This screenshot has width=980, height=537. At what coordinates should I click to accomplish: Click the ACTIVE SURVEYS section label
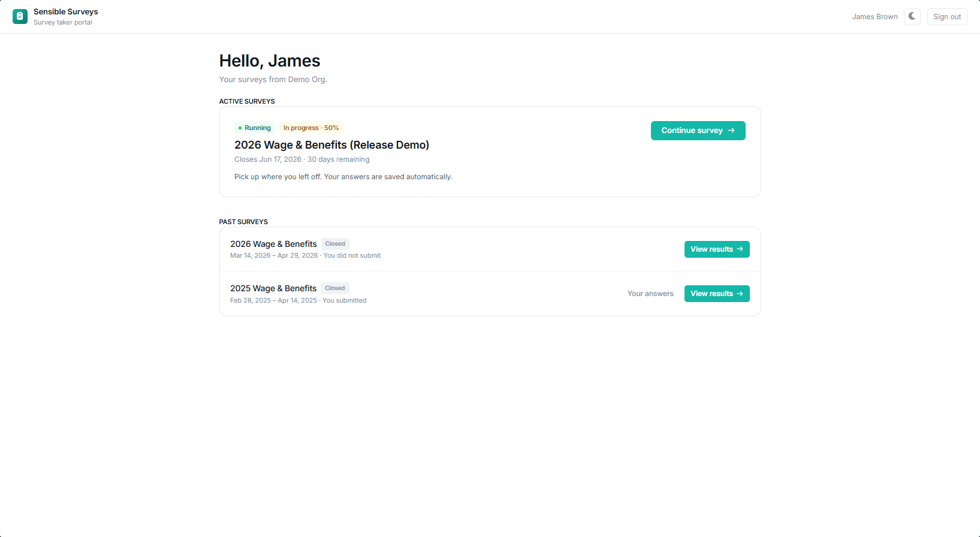(247, 101)
